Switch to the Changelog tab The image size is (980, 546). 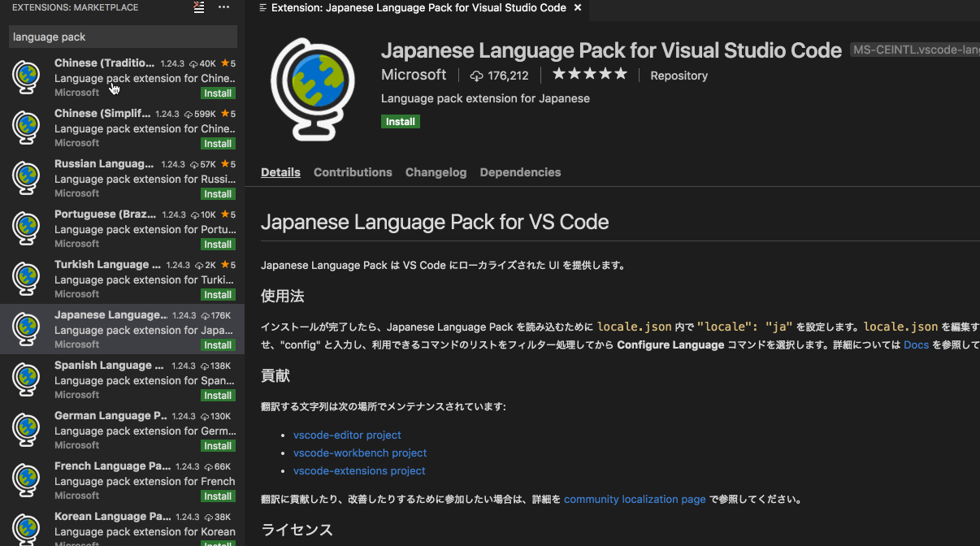click(x=436, y=172)
